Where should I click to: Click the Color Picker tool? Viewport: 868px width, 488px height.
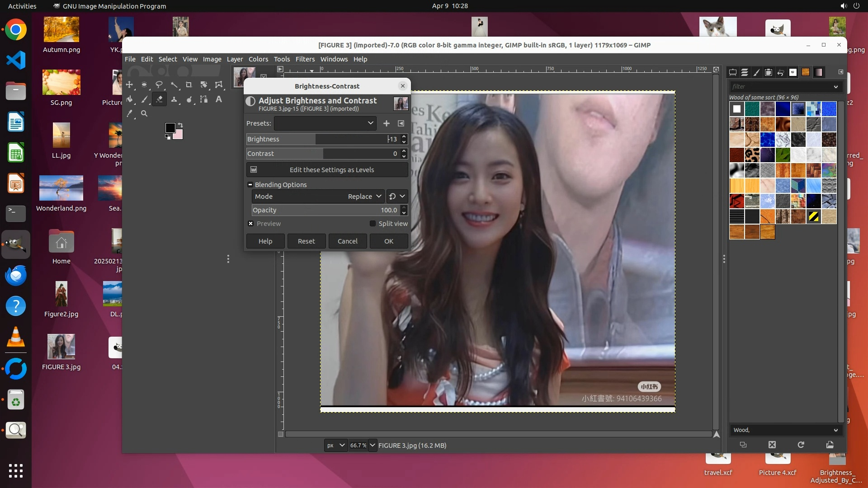[x=130, y=113]
